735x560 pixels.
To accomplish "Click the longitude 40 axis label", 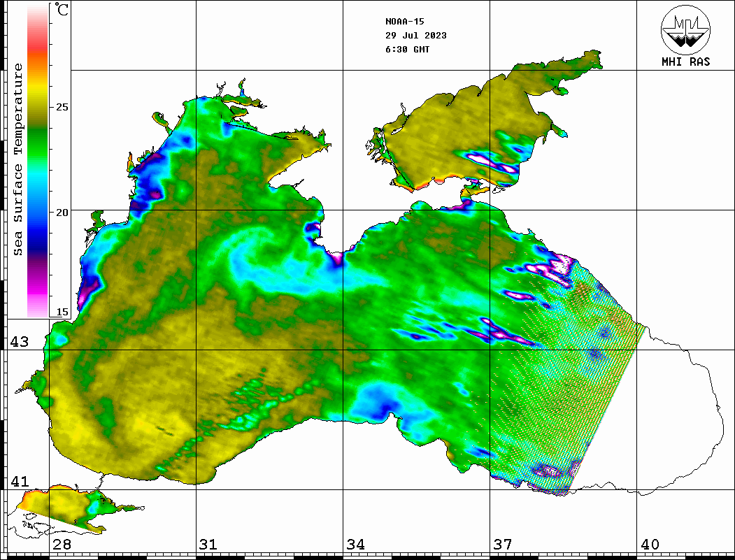I will 650,545.
